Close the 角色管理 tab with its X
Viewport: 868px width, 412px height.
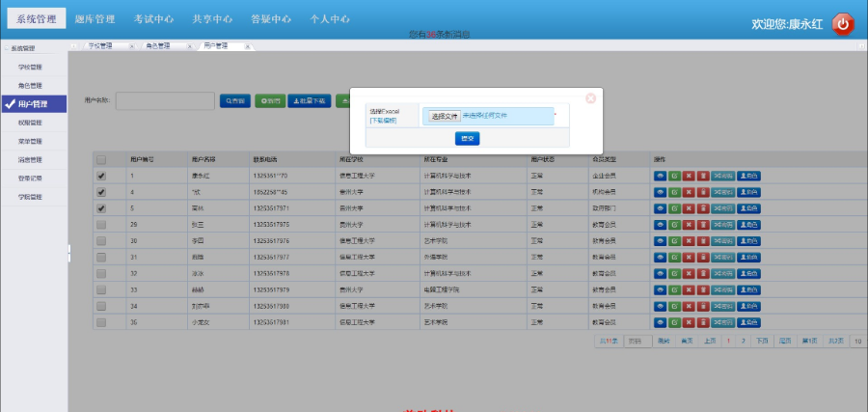[x=189, y=46]
